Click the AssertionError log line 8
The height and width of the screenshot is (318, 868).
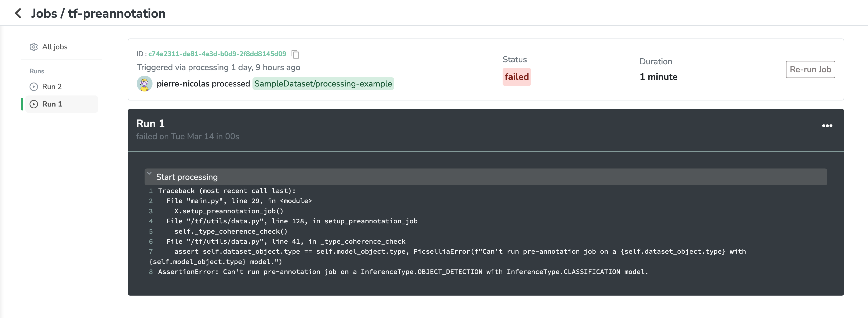(x=403, y=272)
